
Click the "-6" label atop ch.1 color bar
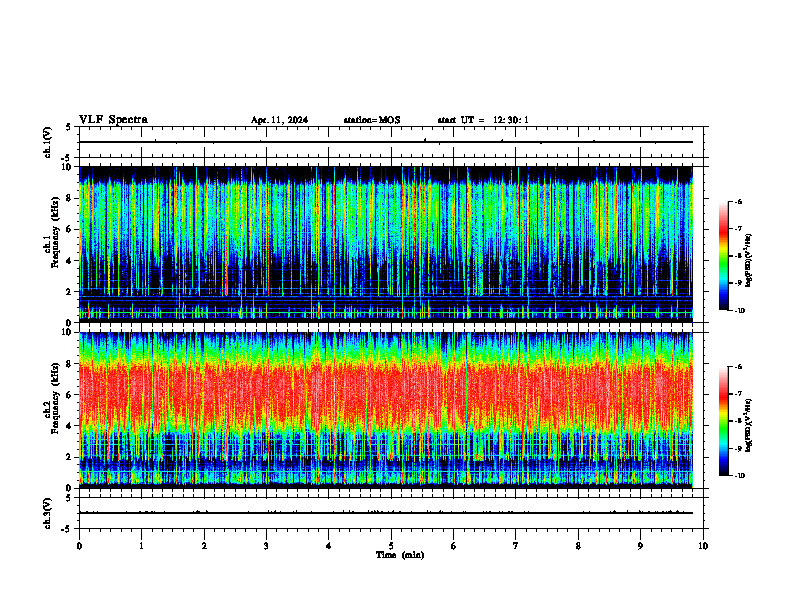[738, 201]
